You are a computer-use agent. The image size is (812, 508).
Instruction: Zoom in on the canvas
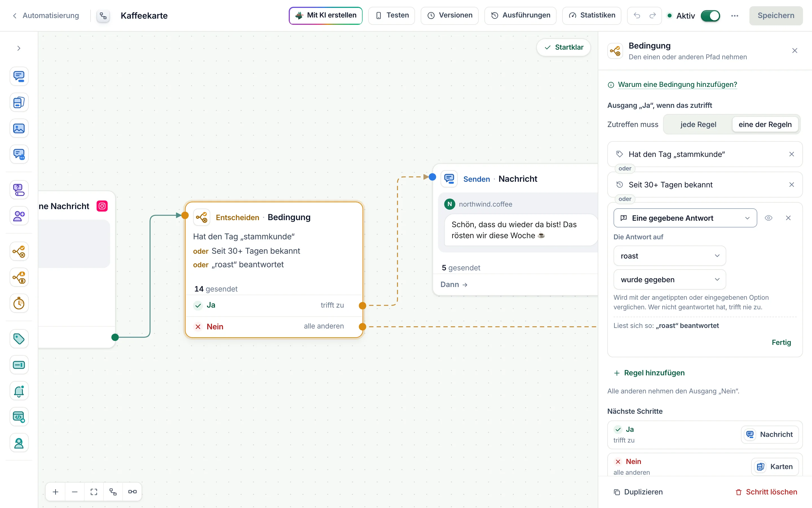point(56,492)
